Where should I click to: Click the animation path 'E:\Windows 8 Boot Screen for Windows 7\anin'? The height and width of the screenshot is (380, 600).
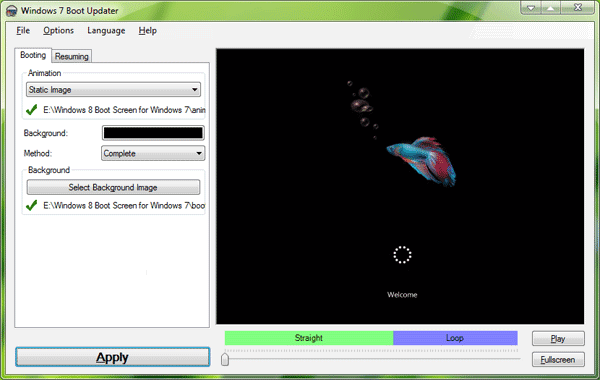point(124,110)
